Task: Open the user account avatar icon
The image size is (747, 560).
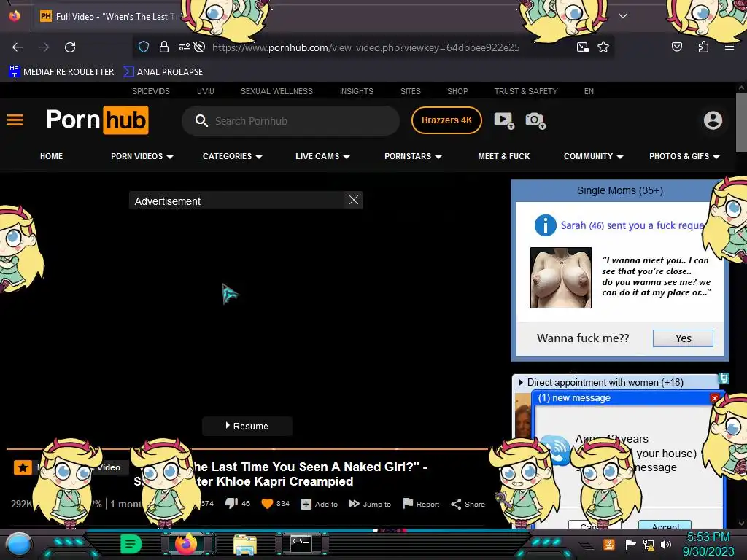Action: (x=713, y=120)
